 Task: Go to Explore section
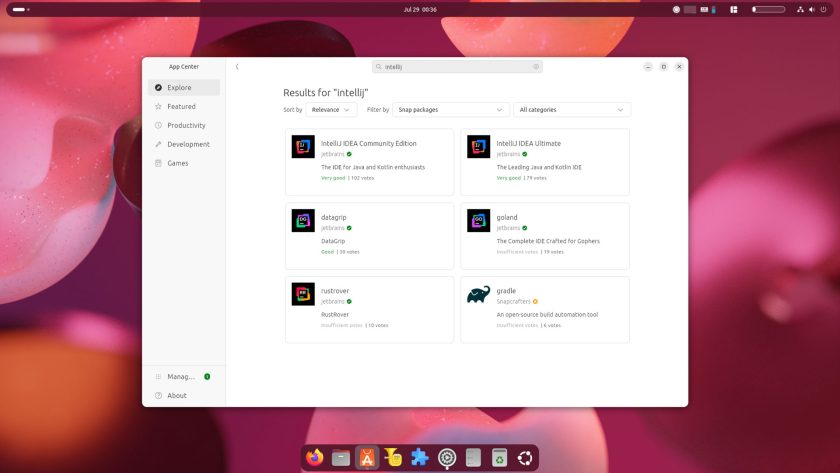point(184,87)
